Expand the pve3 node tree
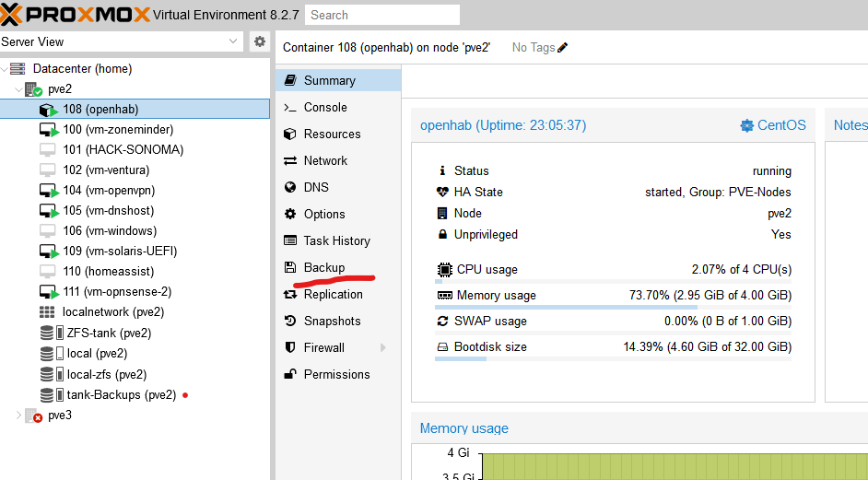 [19, 416]
